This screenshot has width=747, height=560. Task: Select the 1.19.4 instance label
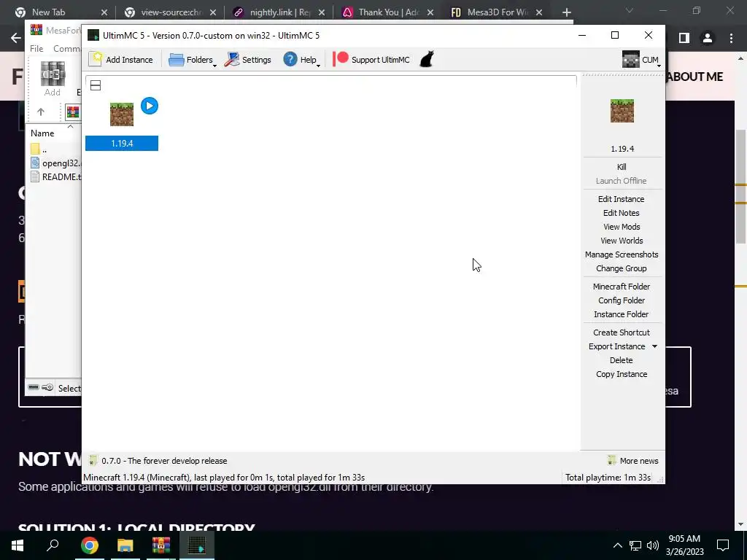pyautogui.click(x=122, y=144)
